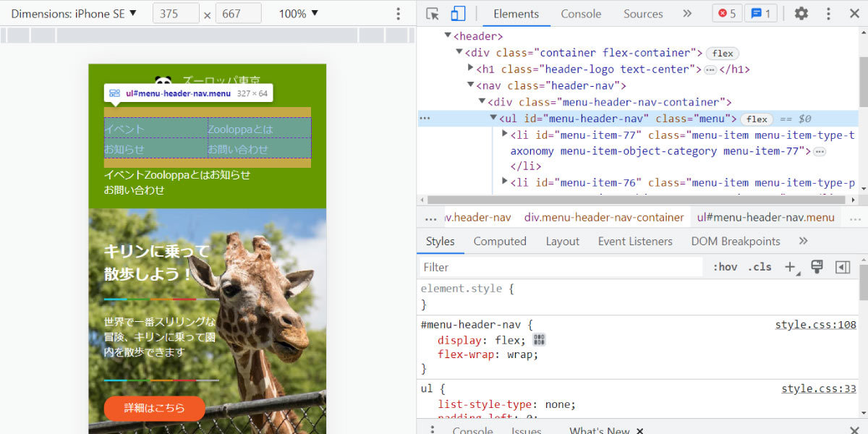
Task: Show more top DevTools tabs
Action: point(687,14)
